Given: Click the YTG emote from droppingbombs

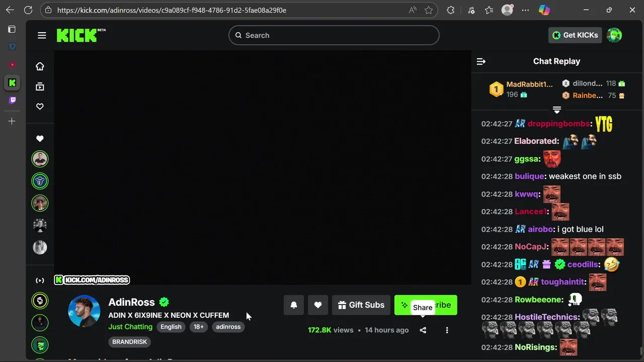Looking at the screenshot, I should click(604, 124).
